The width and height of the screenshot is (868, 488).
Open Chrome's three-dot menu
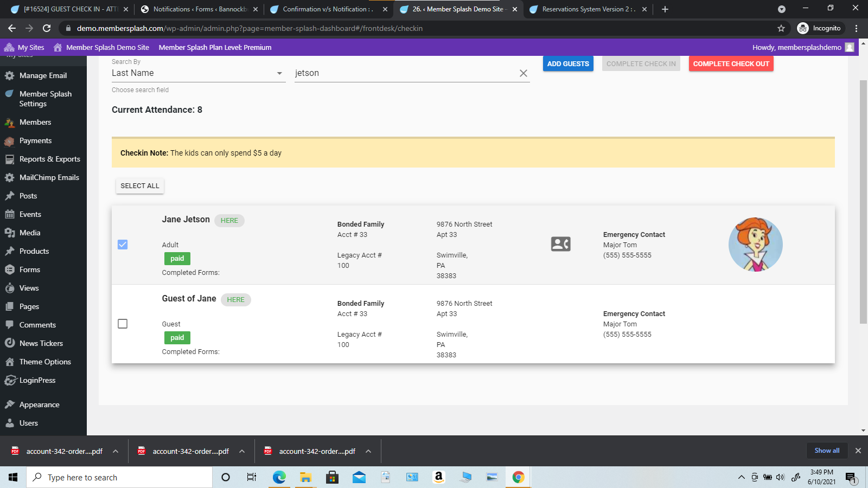(856, 28)
